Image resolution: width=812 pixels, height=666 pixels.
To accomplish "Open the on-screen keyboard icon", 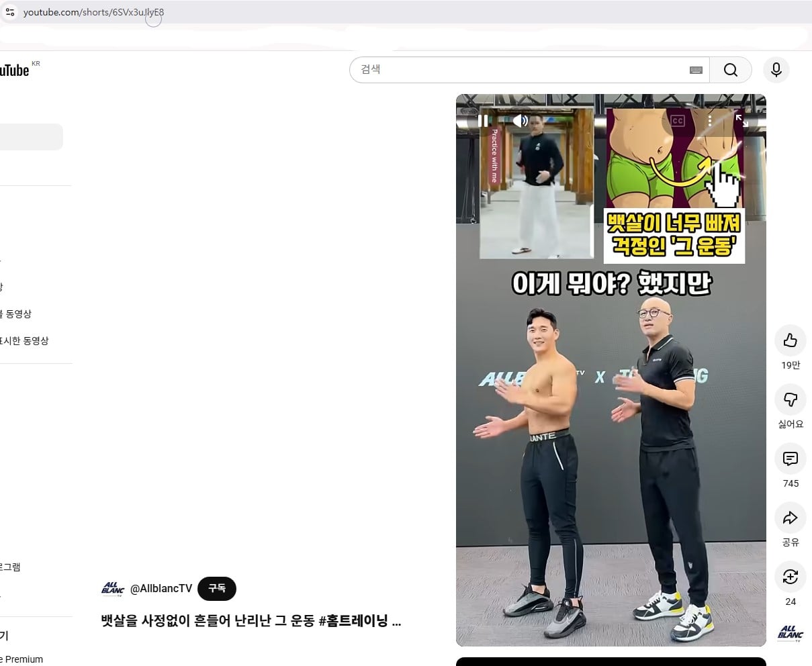I will [696, 70].
